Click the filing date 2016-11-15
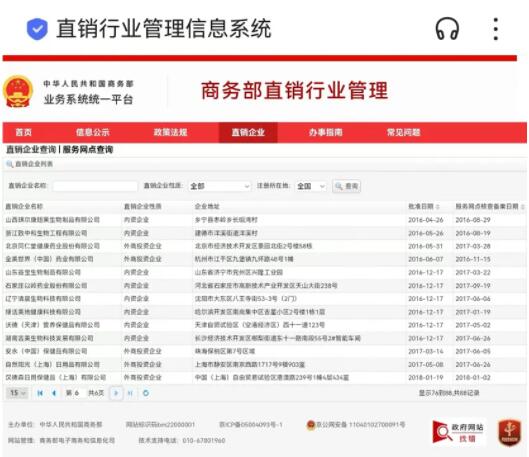 pyautogui.click(x=473, y=259)
